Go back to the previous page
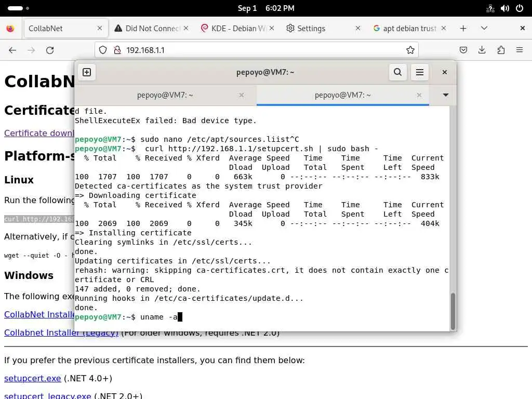This screenshot has width=532, height=399. click(x=12, y=50)
